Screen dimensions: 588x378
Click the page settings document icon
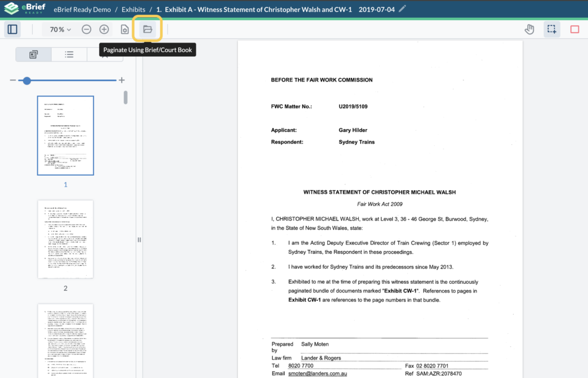click(125, 29)
